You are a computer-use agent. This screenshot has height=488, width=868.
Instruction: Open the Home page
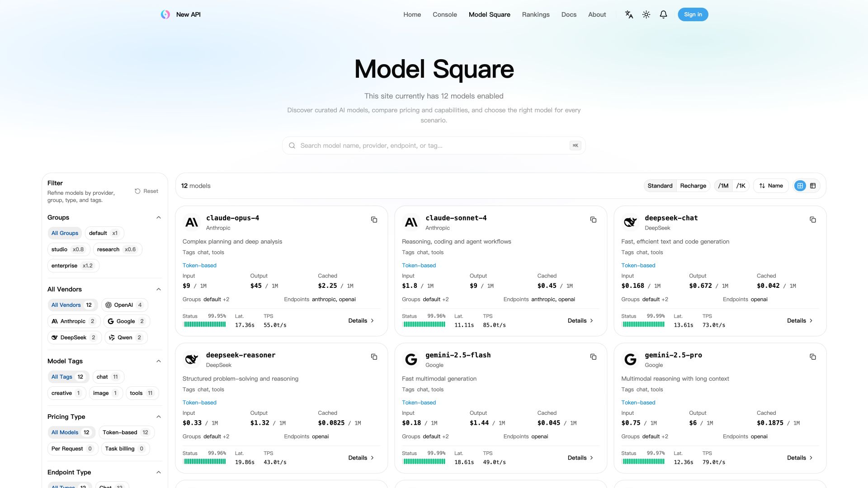[x=412, y=14]
